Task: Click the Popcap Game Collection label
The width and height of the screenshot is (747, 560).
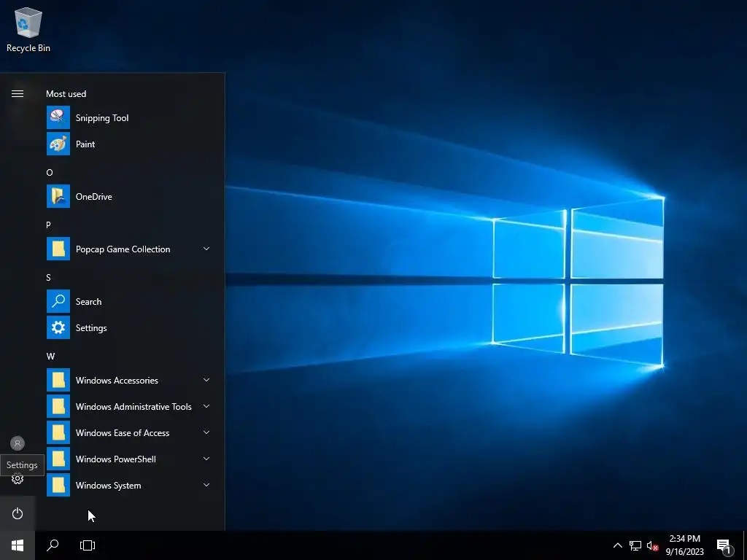Action: pyautogui.click(x=123, y=249)
